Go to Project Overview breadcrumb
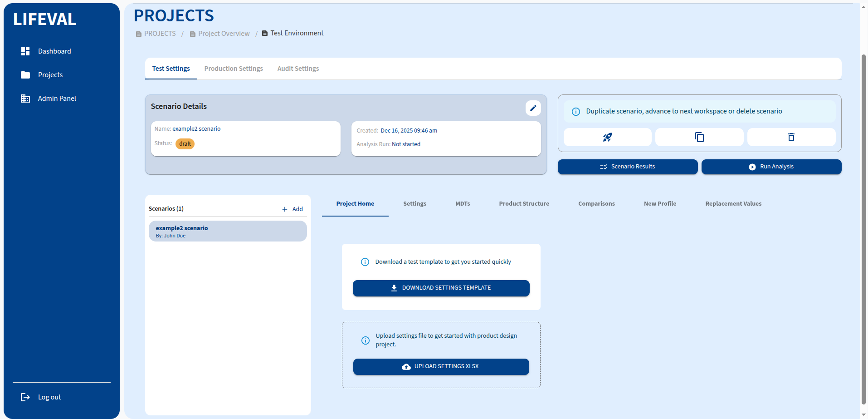Image resolution: width=868 pixels, height=419 pixels. 224,34
